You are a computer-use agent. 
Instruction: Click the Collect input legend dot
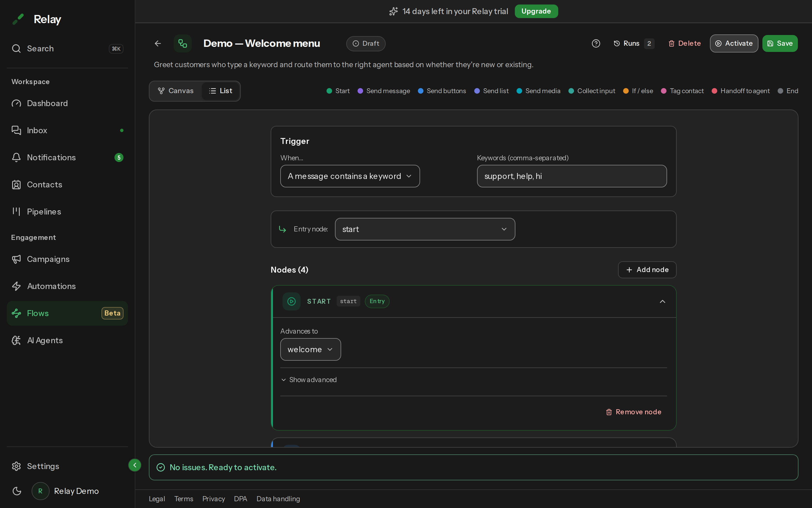coord(571,91)
